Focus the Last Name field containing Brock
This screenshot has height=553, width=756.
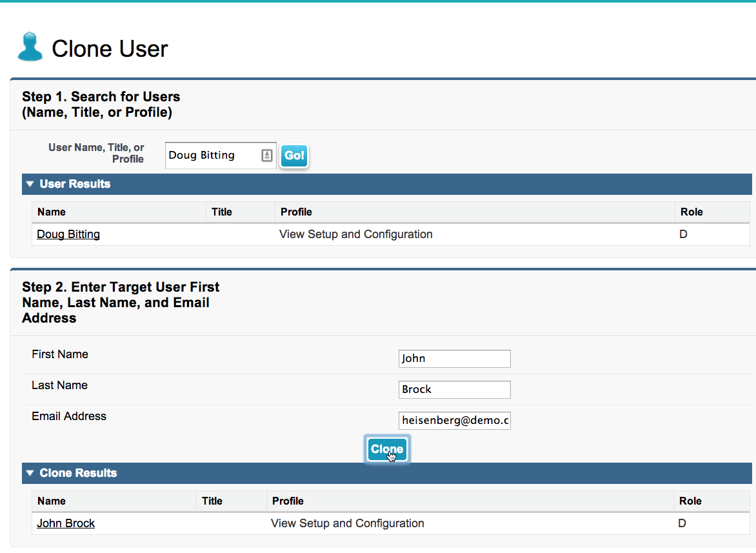[x=454, y=390]
